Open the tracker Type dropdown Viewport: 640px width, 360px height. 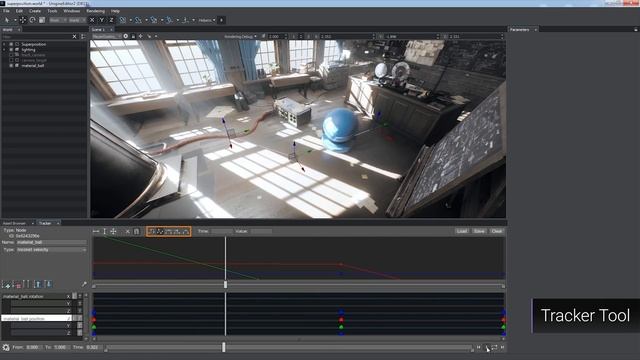(x=51, y=249)
